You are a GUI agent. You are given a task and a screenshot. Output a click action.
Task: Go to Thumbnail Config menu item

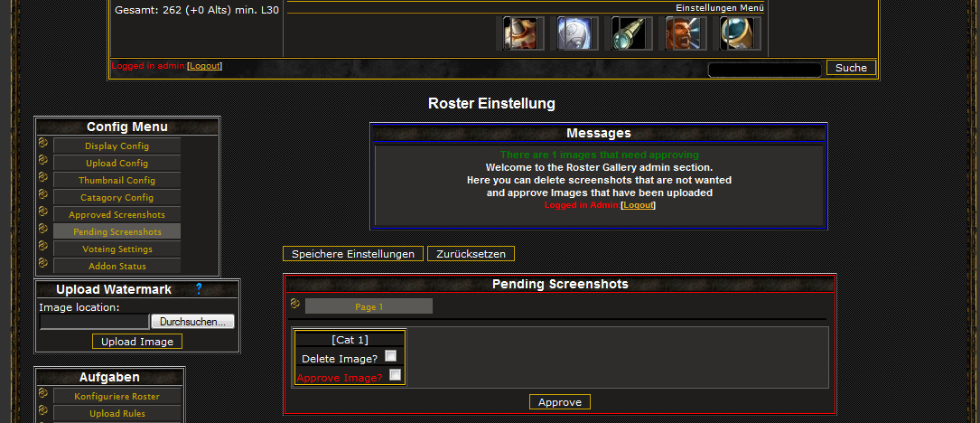[x=117, y=180]
